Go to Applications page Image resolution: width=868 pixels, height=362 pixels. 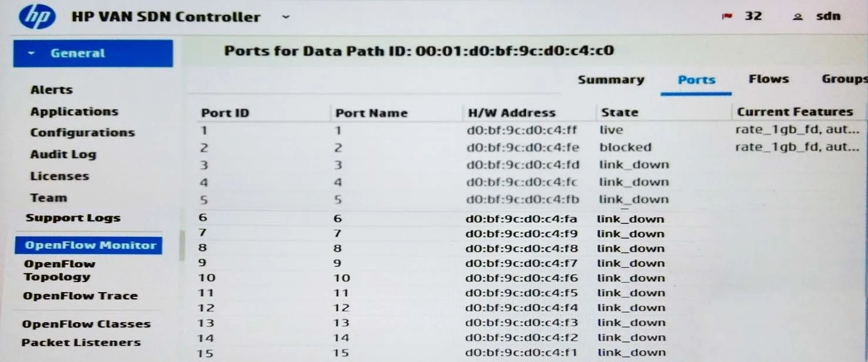74,112
